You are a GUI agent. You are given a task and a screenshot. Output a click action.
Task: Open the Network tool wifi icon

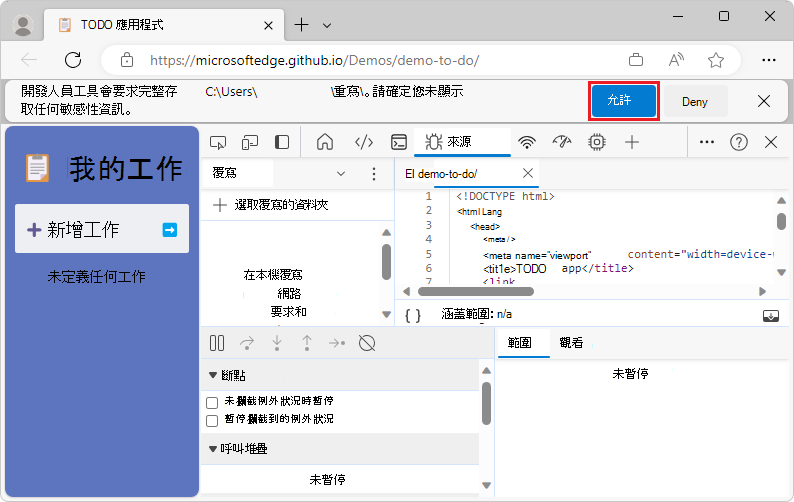(527, 142)
